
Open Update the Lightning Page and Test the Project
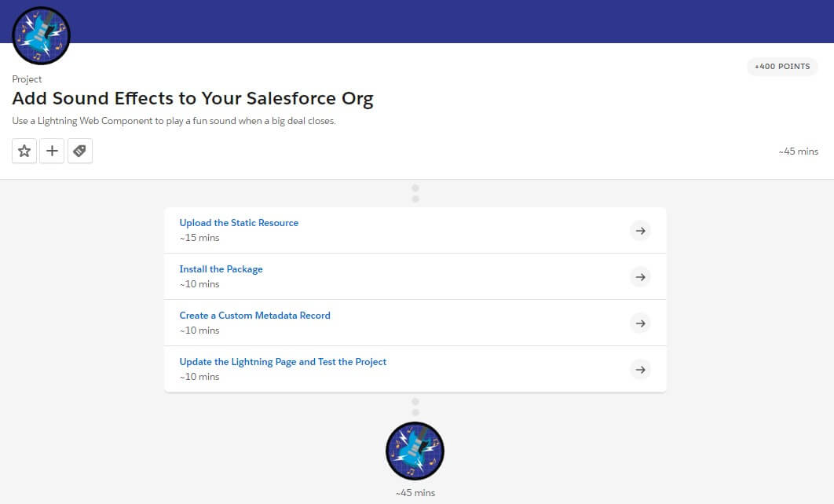pyautogui.click(x=283, y=362)
